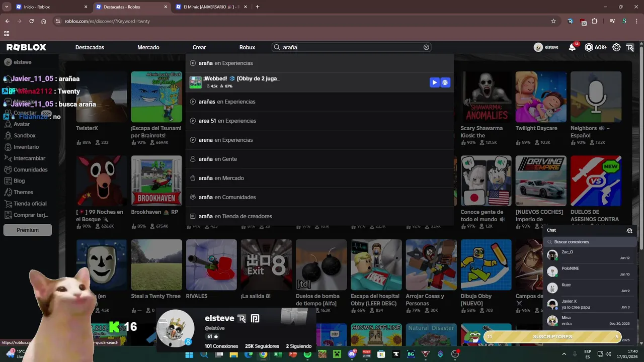This screenshot has width=644, height=362.
Task: Select suggestion area 51 en Experiencias
Action: (x=319, y=121)
